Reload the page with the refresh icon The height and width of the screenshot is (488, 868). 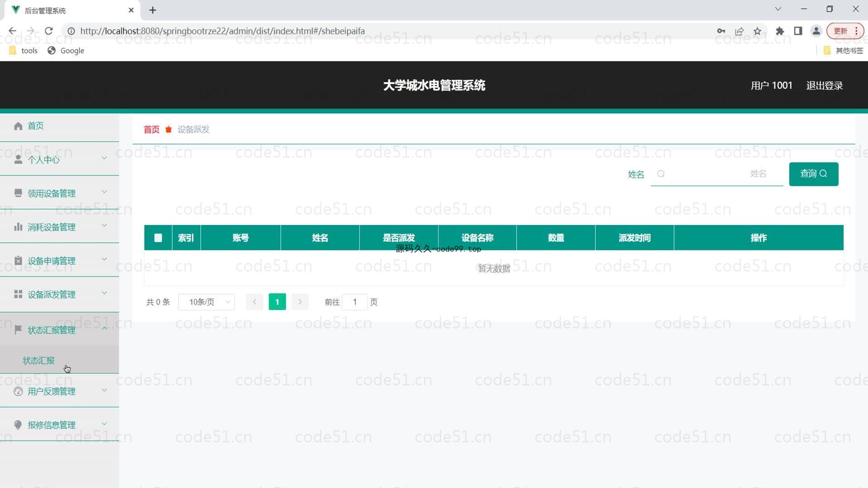49,31
